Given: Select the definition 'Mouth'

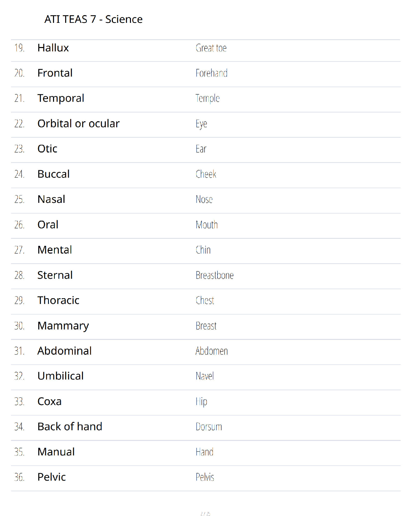Looking at the screenshot, I should point(207,225).
